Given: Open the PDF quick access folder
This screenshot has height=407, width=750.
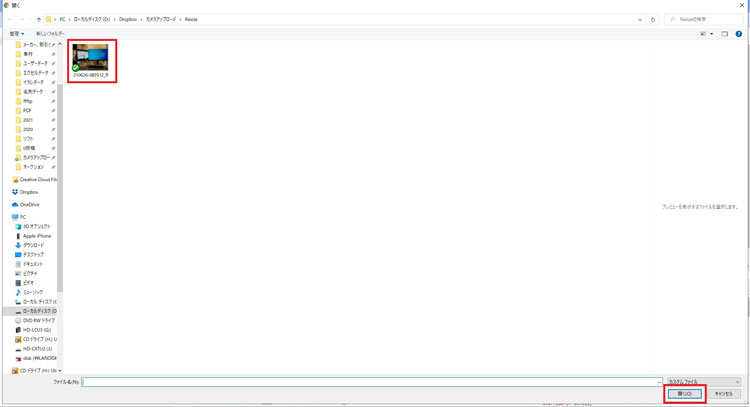Looking at the screenshot, I should (27, 110).
